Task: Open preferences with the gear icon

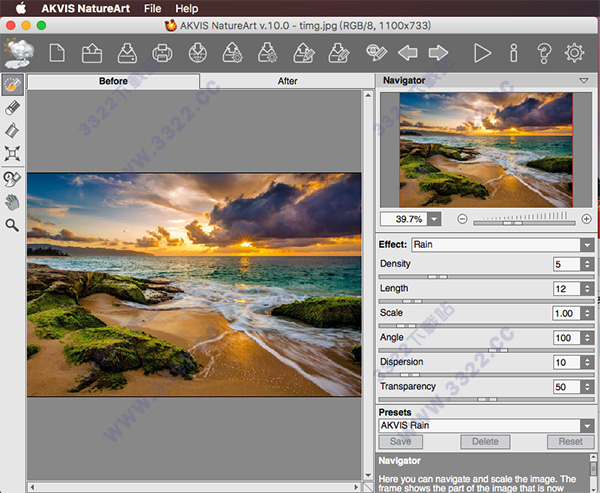Action: (x=574, y=53)
